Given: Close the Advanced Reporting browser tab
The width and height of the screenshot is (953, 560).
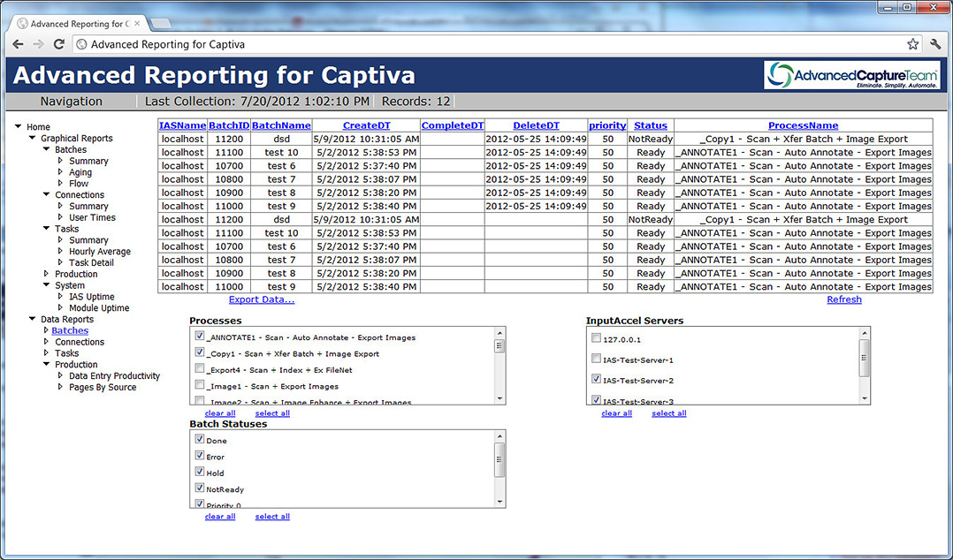Looking at the screenshot, I should [137, 24].
